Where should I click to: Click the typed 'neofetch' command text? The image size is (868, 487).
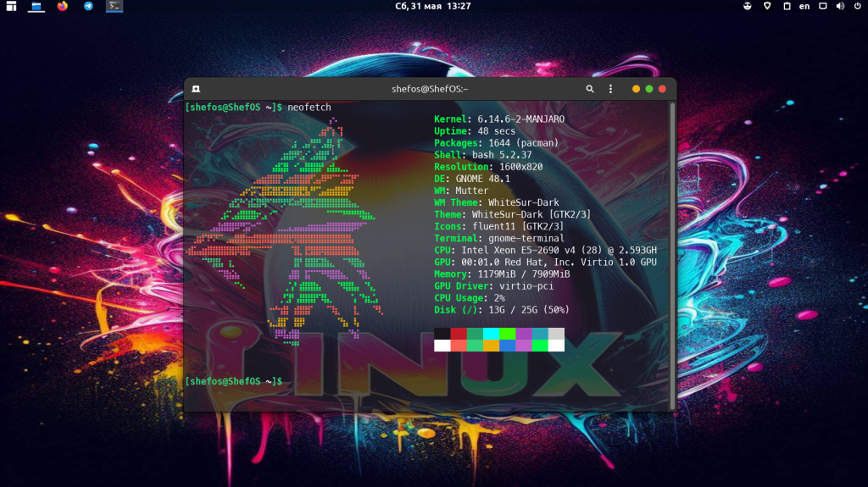pyautogui.click(x=309, y=108)
